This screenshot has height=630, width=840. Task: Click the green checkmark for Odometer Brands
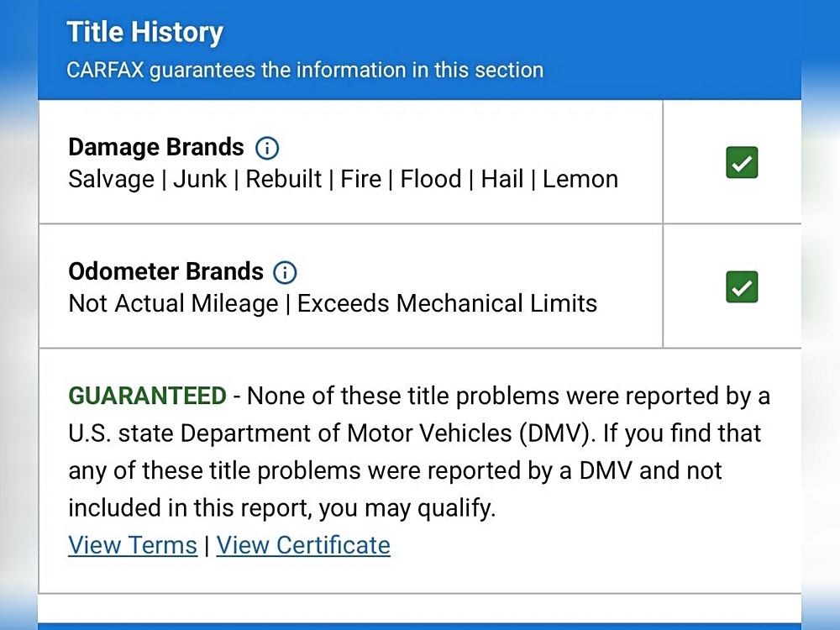741,287
